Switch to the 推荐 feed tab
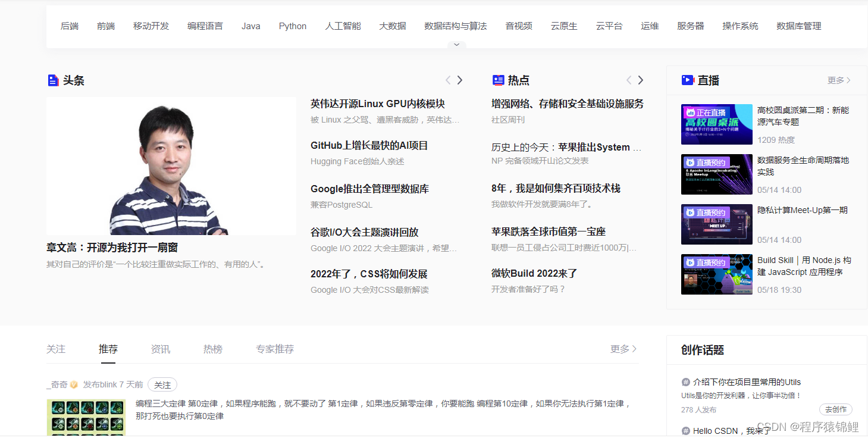Screen dimensions: 868x438 108,349
